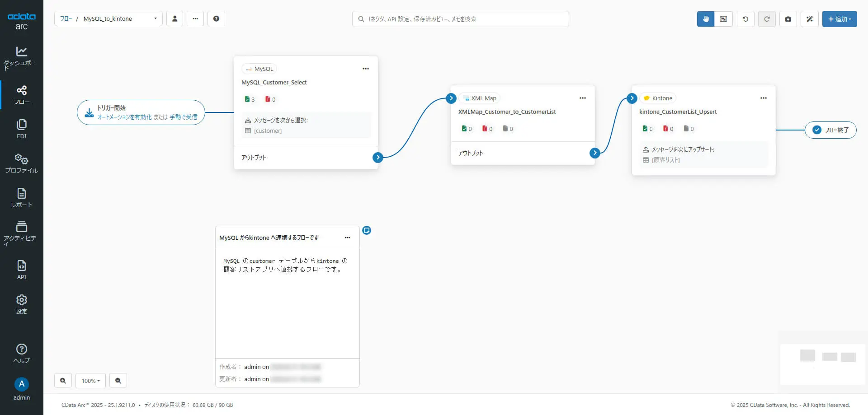
Task: Open the アクティビティ activity page
Action: 21,233
